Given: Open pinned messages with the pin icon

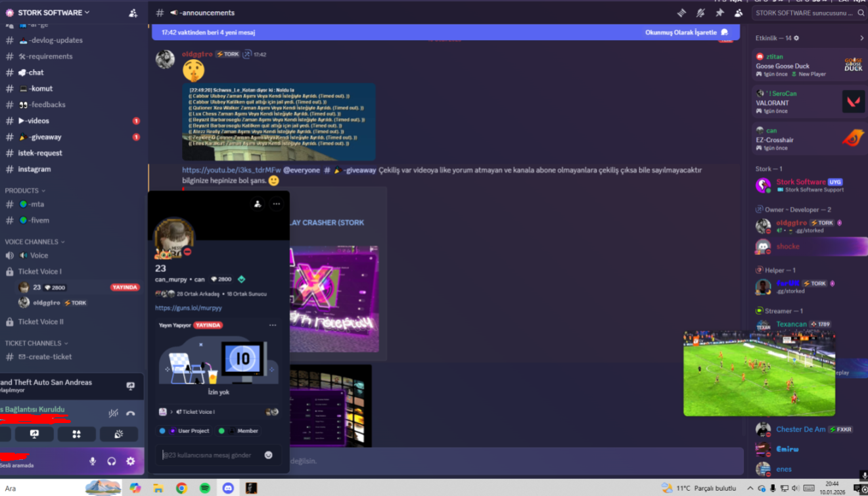Looking at the screenshot, I should pyautogui.click(x=720, y=12).
